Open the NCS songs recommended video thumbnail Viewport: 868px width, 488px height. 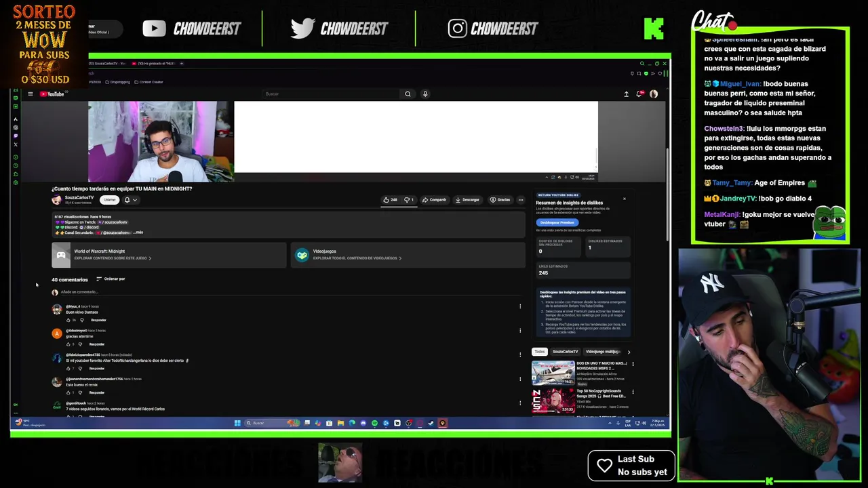[553, 401]
